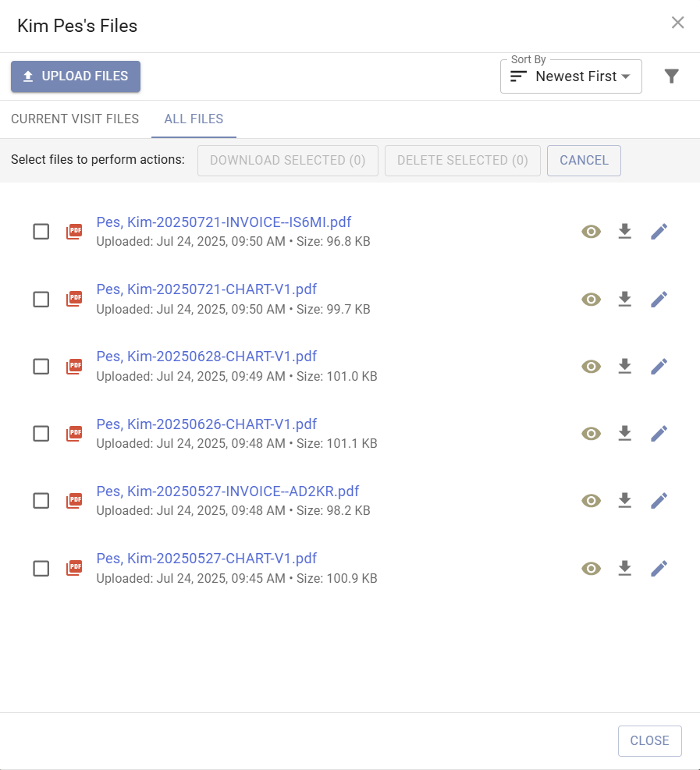
Task: Open link Pes, Kim-20250527-CHART-V1.pdf
Action: [x=206, y=559]
